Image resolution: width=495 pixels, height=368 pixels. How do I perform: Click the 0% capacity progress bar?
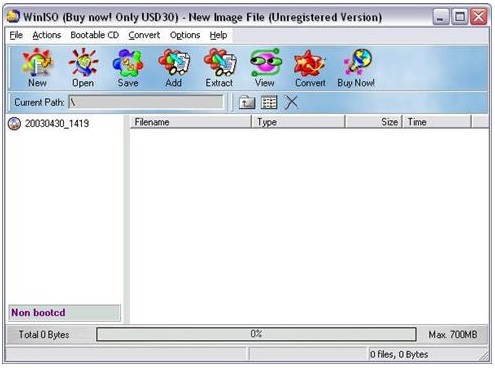click(x=256, y=334)
